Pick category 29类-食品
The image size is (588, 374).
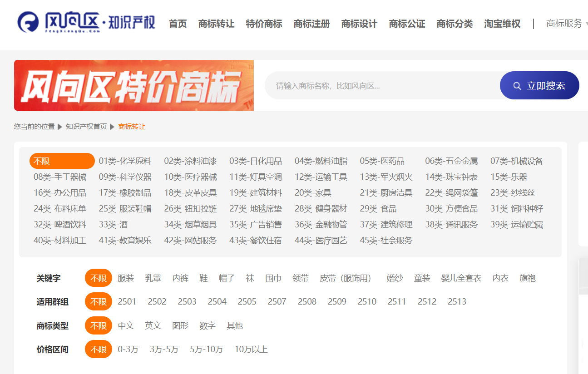[x=378, y=209]
